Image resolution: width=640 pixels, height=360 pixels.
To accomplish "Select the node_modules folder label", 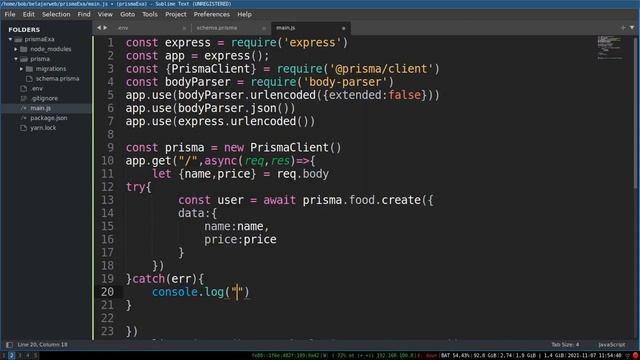I will tap(51, 49).
